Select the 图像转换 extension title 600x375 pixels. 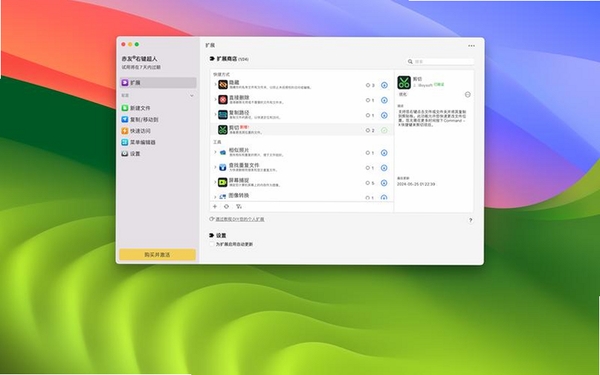click(x=239, y=195)
